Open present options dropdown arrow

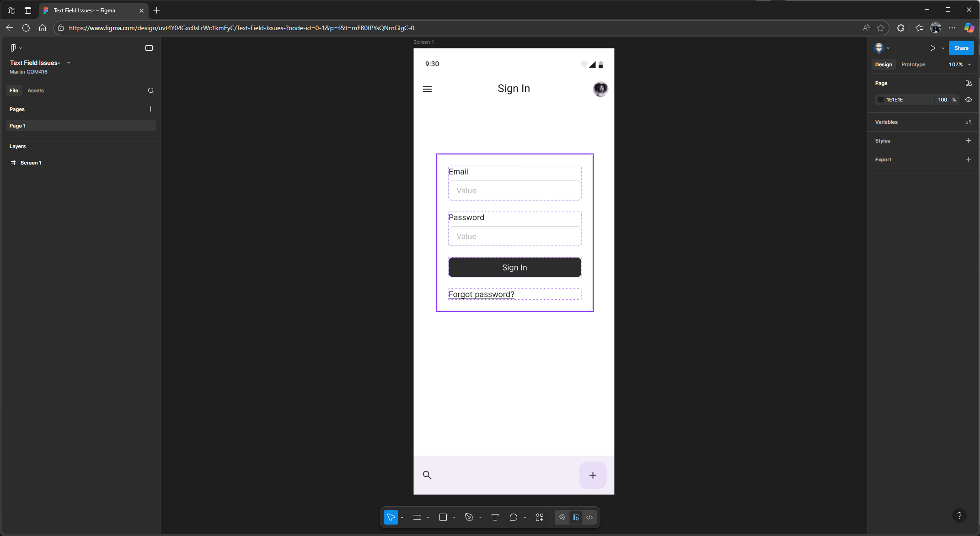(x=943, y=48)
